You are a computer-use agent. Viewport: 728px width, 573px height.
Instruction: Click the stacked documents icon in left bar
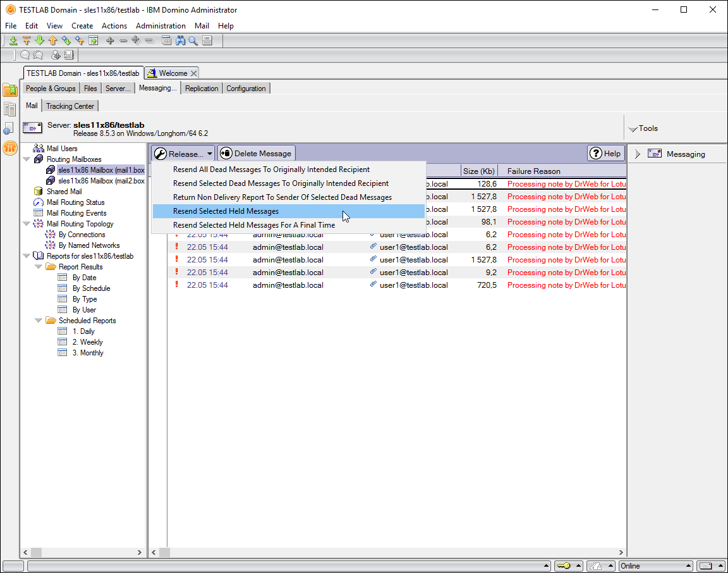(x=9, y=109)
